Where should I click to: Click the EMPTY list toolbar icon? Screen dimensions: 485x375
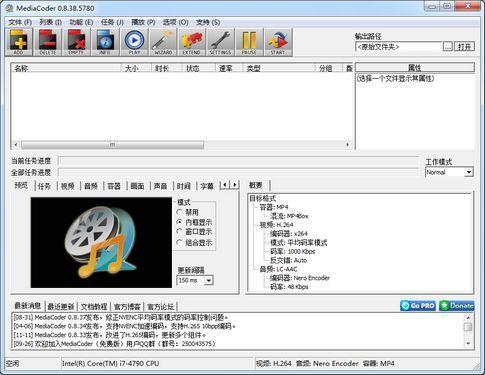pyautogui.click(x=76, y=42)
